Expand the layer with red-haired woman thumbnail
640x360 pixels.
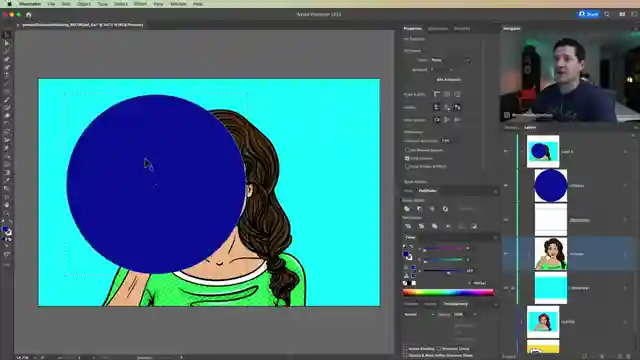click(522, 322)
